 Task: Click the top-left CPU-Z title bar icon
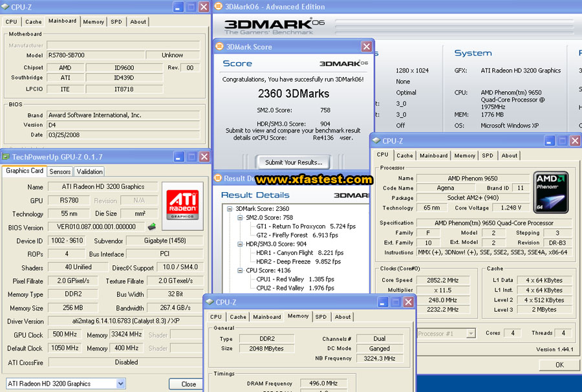tap(5, 6)
